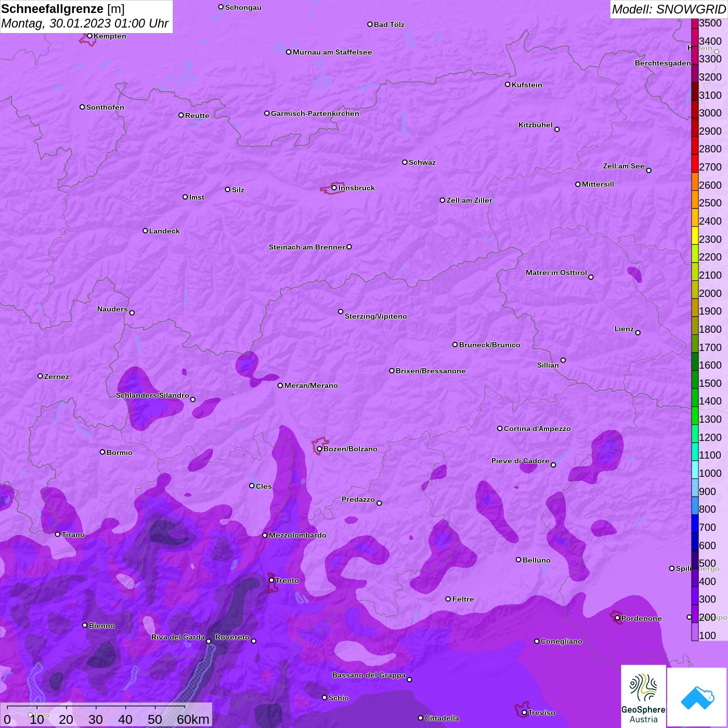
Task: Click the "Meran/Merano" map label
Action: (x=311, y=385)
